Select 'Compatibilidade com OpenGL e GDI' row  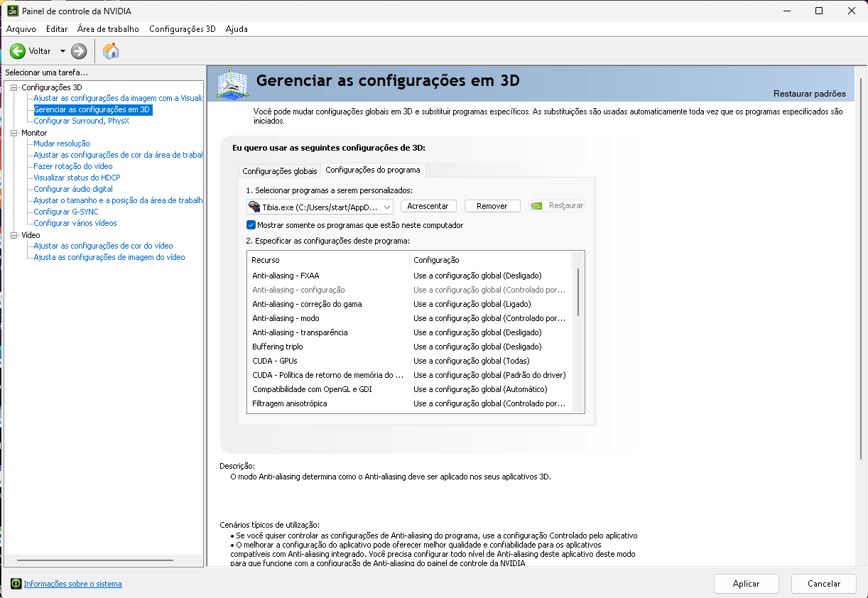tap(410, 389)
